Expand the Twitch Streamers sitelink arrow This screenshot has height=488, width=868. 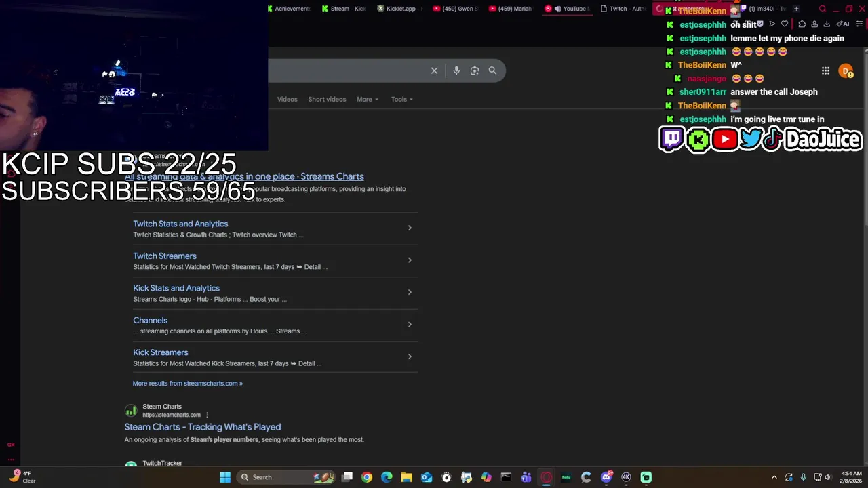410,260
